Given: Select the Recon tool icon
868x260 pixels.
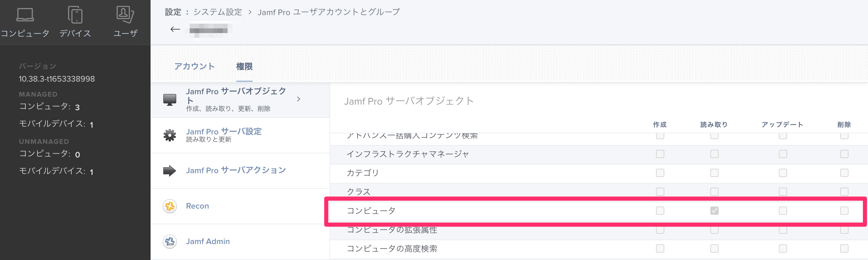Looking at the screenshot, I should click(x=170, y=206).
